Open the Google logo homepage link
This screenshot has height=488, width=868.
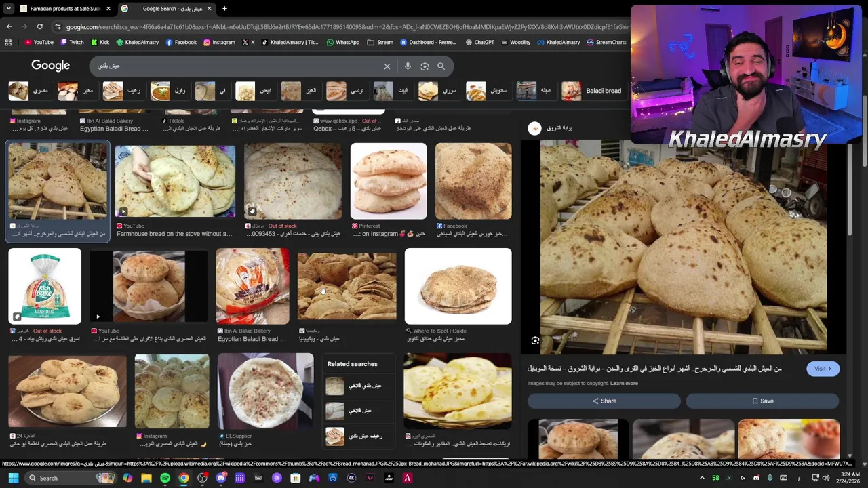[x=50, y=66]
